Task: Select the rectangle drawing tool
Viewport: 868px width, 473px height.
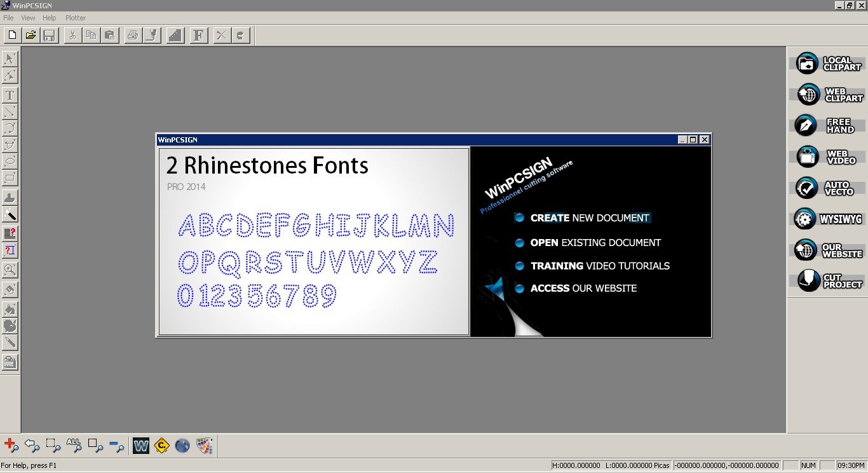Action: point(10,178)
